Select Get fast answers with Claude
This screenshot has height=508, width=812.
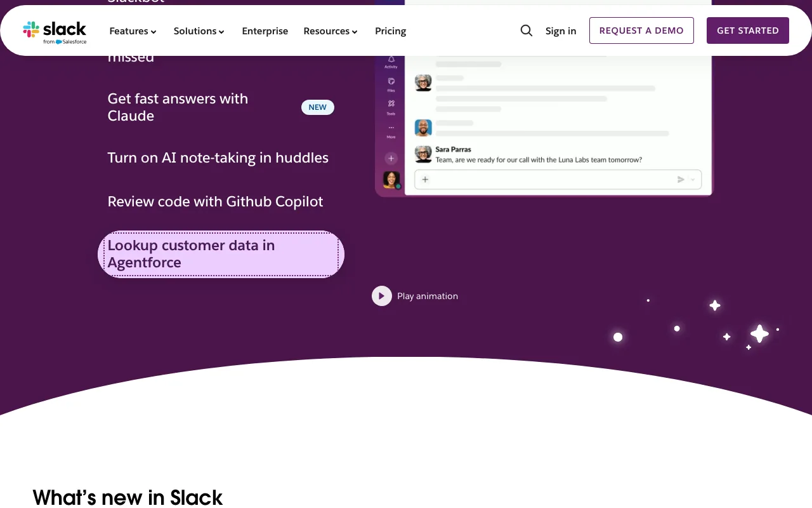click(x=221, y=107)
